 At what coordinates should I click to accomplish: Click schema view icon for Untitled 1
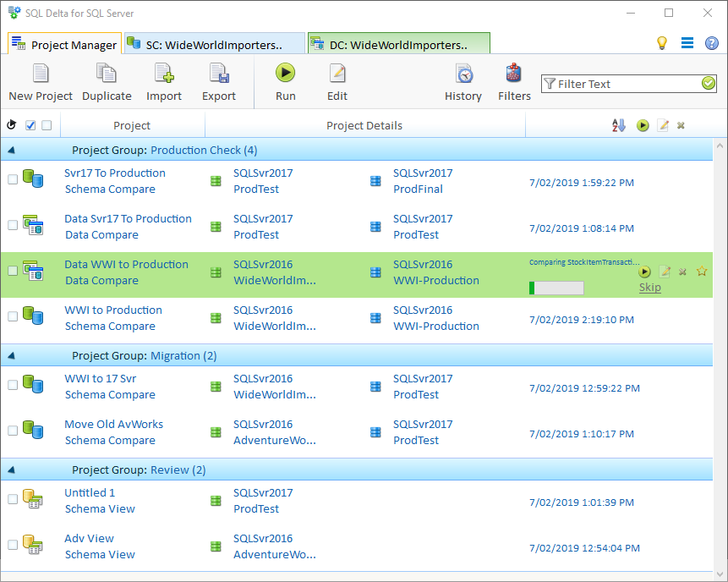click(x=33, y=499)
